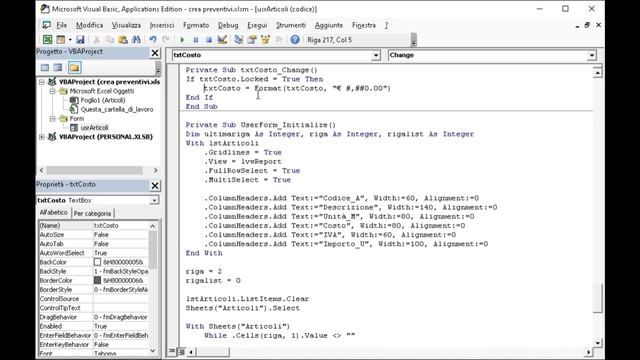Click View Code icon in Project panel
This screenshot has height=360, width=640.
click(45, 67)
